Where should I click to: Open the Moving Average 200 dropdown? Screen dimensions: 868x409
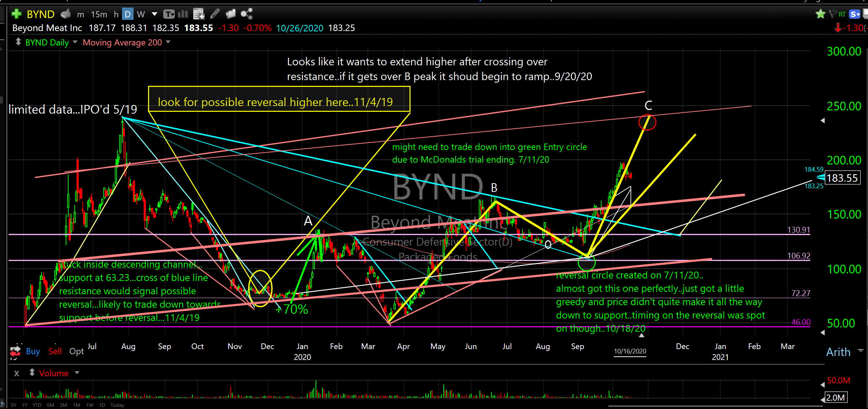tap(168, 42)
